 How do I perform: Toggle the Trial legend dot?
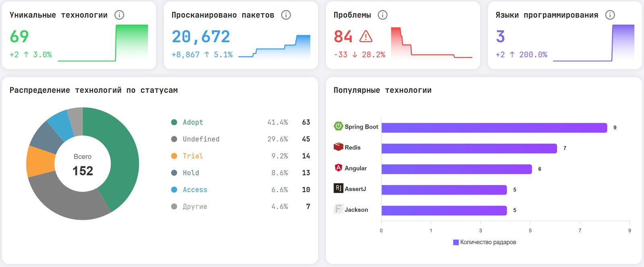point(174,156)
